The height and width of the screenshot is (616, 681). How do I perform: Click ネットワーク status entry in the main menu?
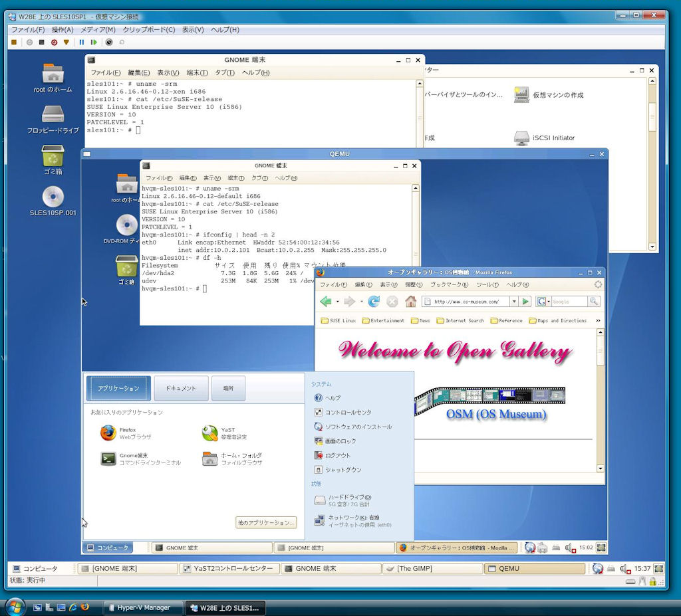(x=352, y=521)
